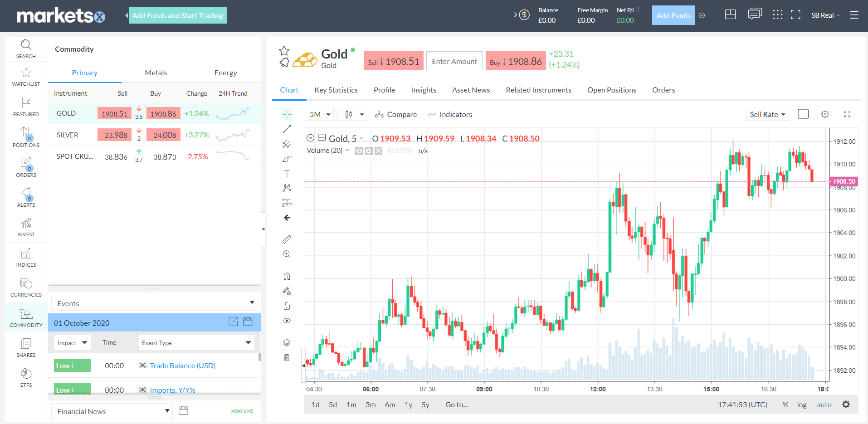
Task: Click Add Funds and Start Trading
Action: pyautogui.click(x=178, y=15)
